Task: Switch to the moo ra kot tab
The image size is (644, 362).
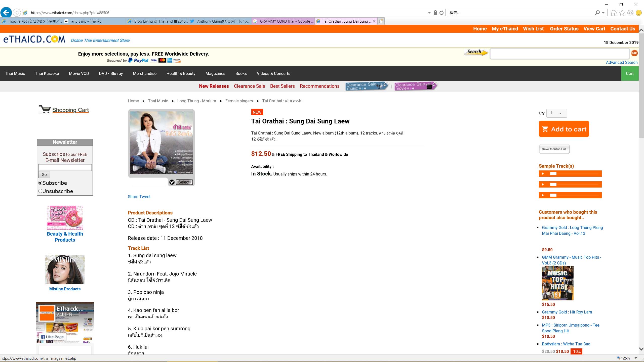Action: point(31,21)
